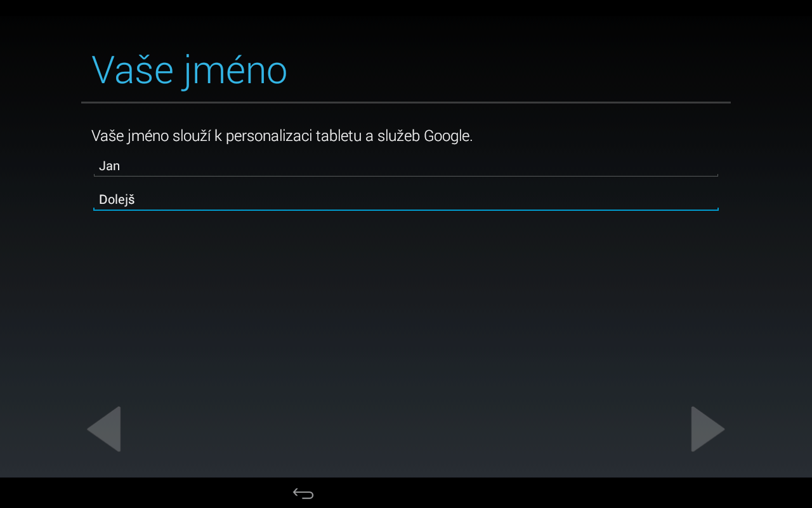812x508 pixels.
Task: Focus the first name field containing Jan
Action: [406, 166]
